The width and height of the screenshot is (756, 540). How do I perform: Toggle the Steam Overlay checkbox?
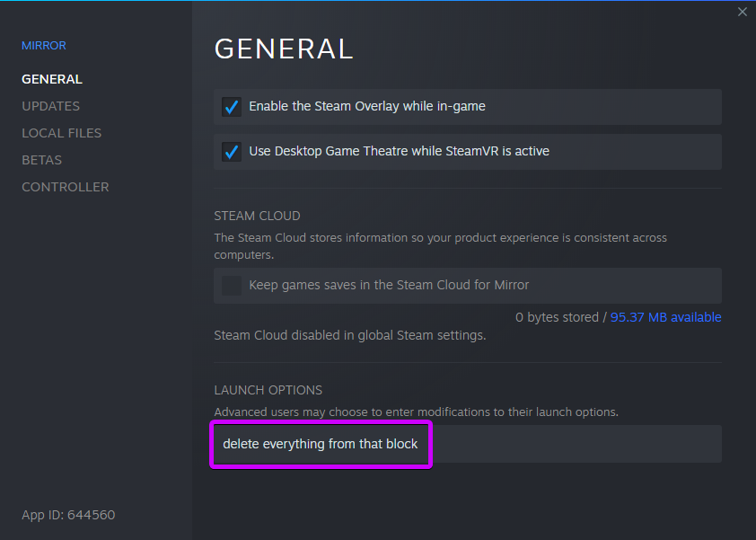coord(232,107)
